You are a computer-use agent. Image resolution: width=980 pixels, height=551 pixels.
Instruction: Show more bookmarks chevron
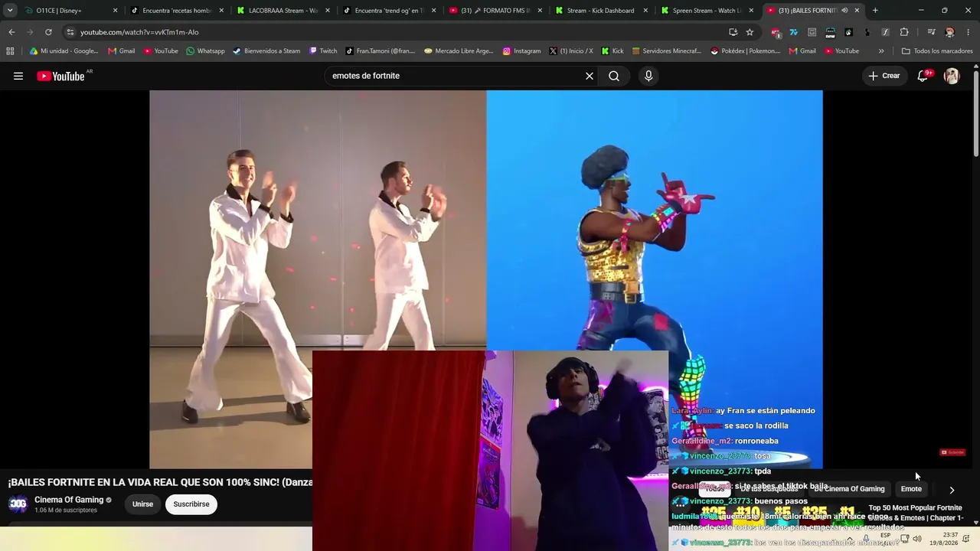point(881,51)
